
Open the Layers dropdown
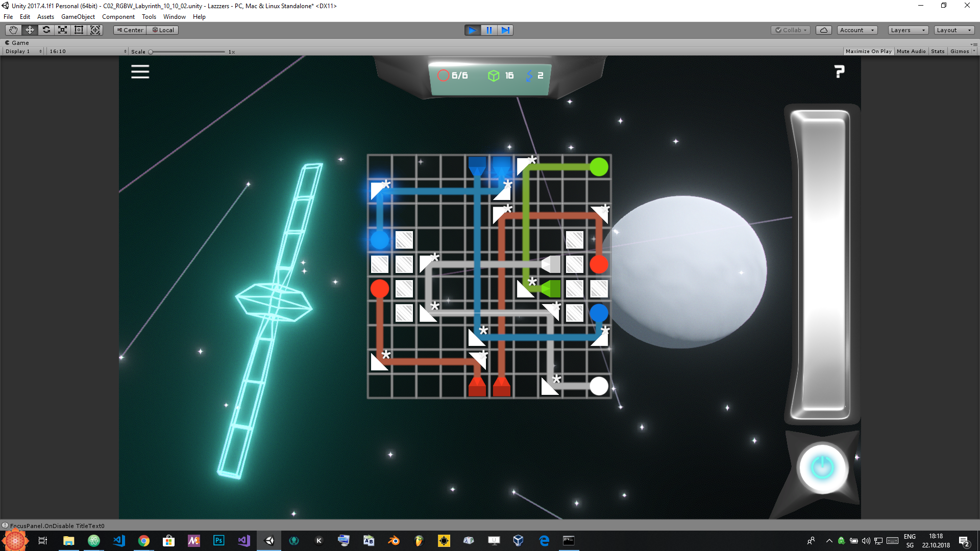tap(908, 30)
